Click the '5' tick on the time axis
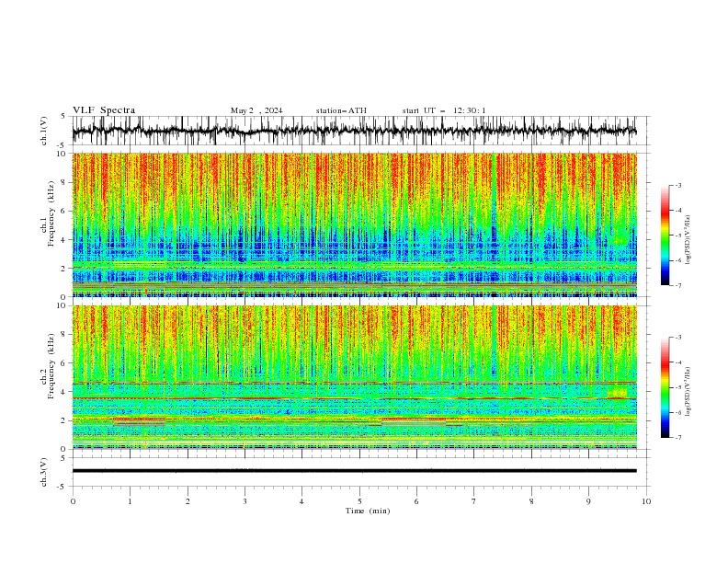The height and width of the screenshot is (563, 728). [359, 501]
